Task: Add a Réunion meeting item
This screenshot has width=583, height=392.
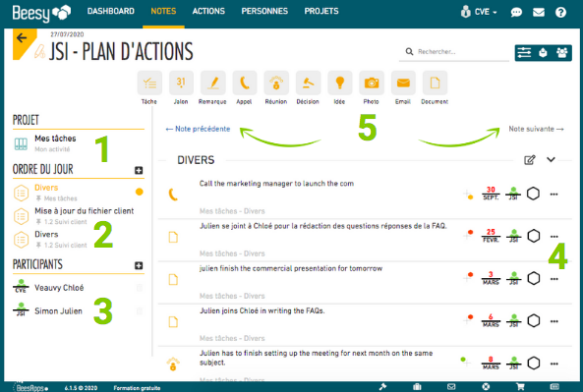Action: pos(276,83)
